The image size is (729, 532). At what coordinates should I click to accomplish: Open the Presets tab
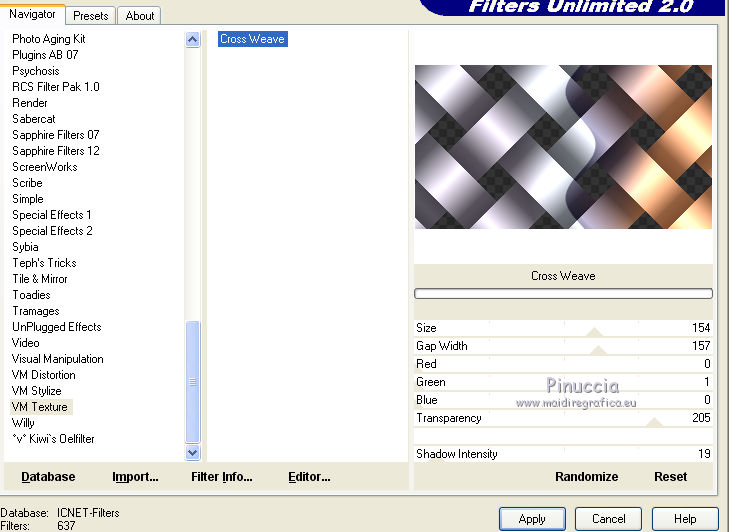pyautogui.click(x=91, y=16)
